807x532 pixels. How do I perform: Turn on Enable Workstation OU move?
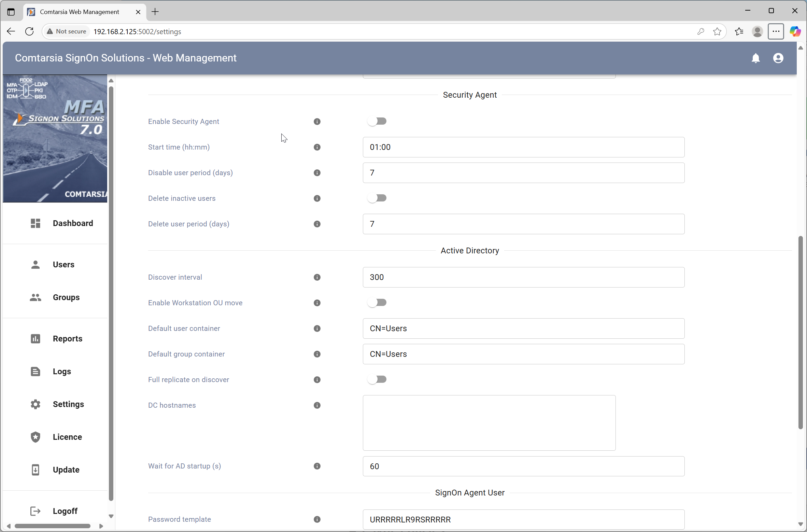pos(377,303)
